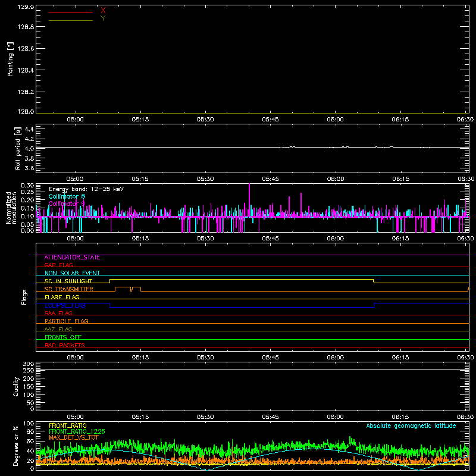476x476 pixels.
Task: Select the BAD_PACKETS flag label
Action: (65, 345)
